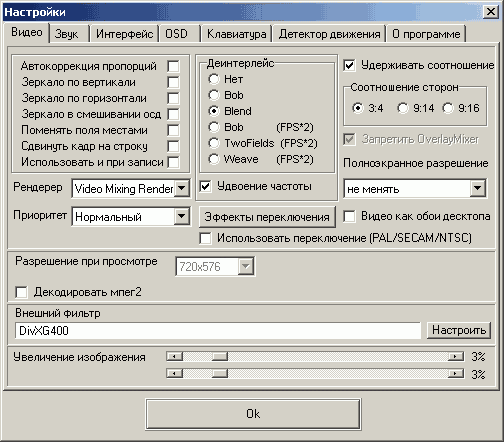
Task: Click the Настроить button
Action: 459,330
